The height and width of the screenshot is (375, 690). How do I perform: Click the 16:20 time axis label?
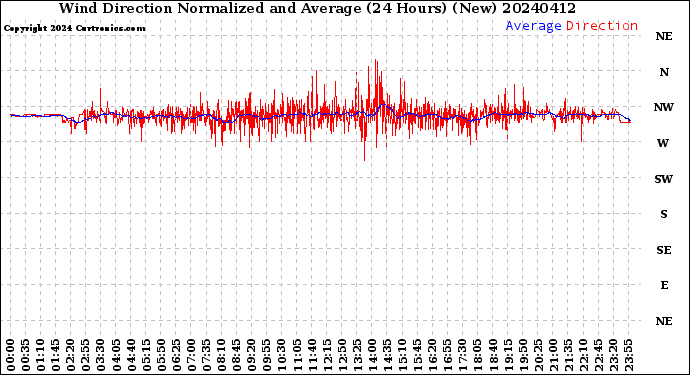pos(432,355)
